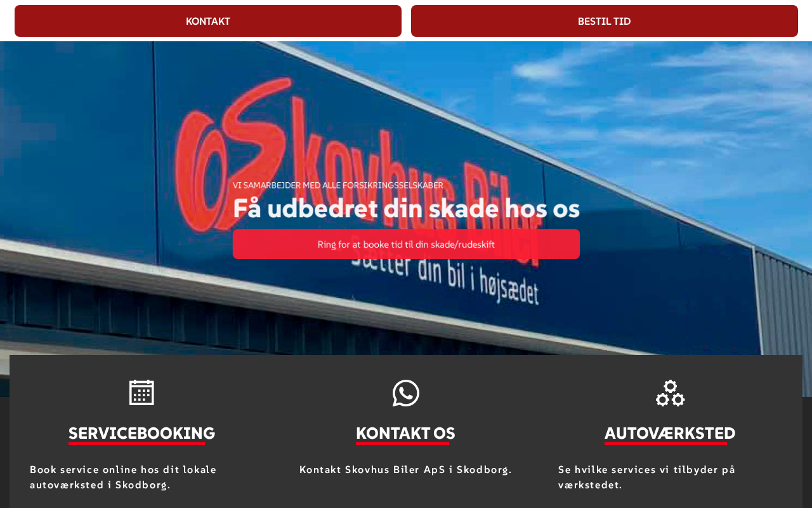Open the SERVICEBOOKING heading link
This screenshot has height=508, width=812.
click(141, 433)
